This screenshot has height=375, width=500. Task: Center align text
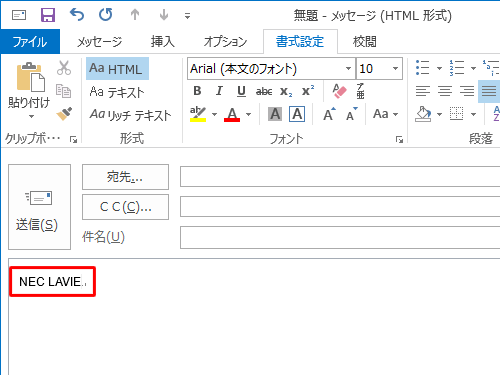[x=445, y=91]
